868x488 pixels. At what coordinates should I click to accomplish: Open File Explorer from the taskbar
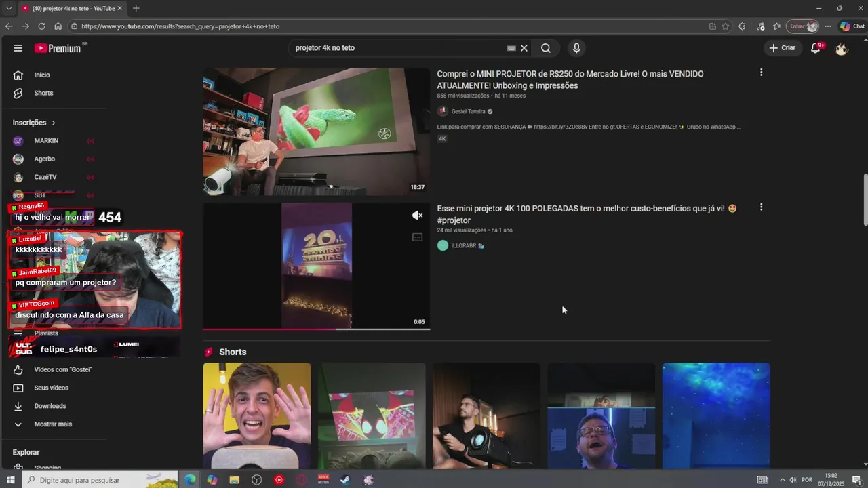[235, 480]
